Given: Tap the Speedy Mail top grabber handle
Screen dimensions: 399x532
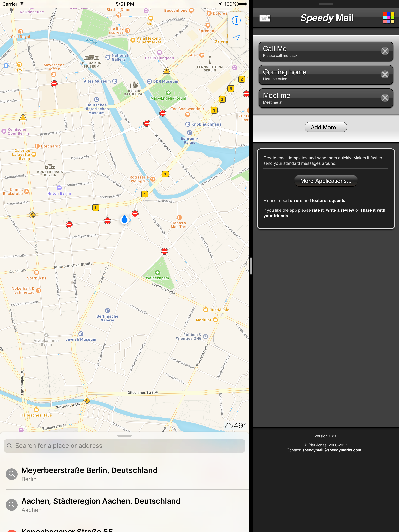Looking at the screenshot, I should pyautogui.click(x=326, y=4).
